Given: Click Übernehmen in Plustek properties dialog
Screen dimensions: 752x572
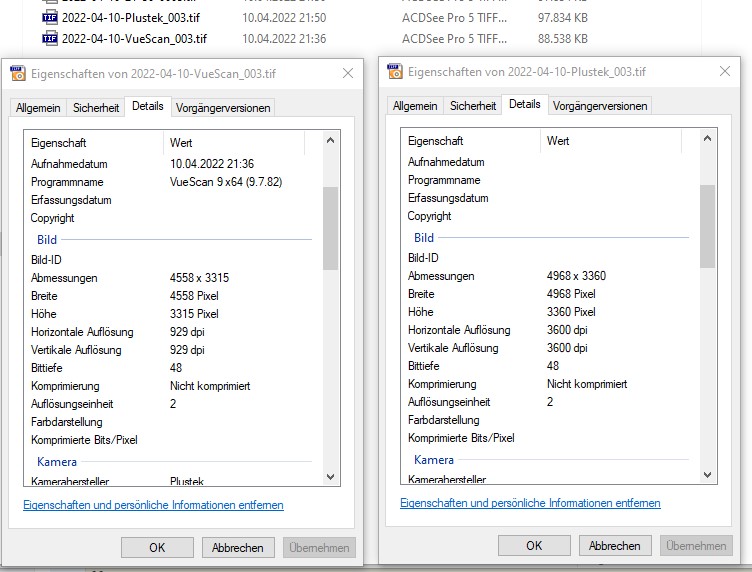Looking at the screenshot, I should pyautogui.click(x=696, y=546).
